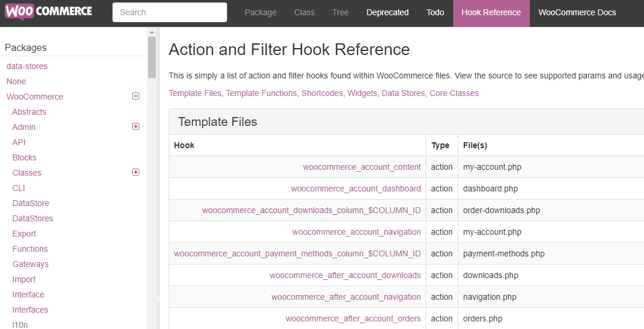
Task: Expand the Admin package node
Action: tap(136, 126)
